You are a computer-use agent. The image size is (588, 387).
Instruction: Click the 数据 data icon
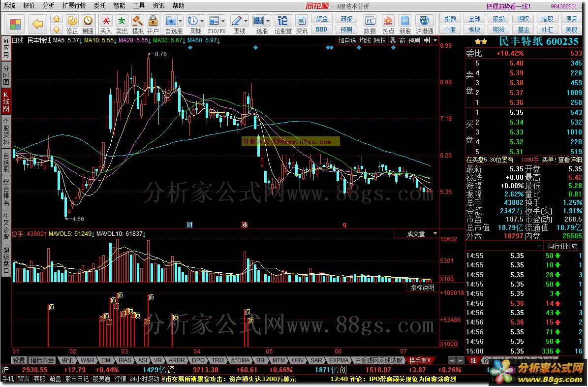coord(370,24)
